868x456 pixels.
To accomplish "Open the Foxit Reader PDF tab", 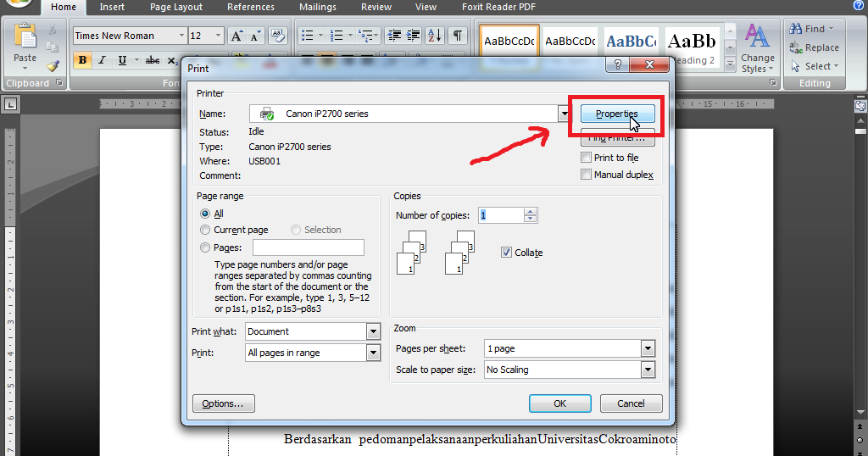I will point(498,7).
